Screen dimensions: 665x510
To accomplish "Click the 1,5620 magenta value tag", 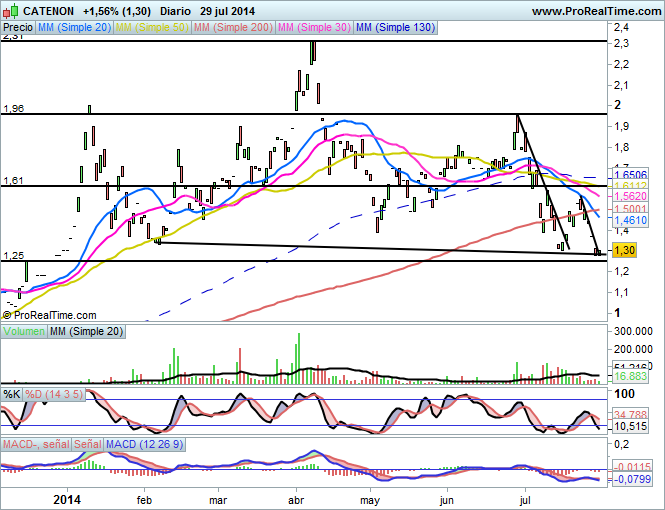I will [x=630, y=196].
